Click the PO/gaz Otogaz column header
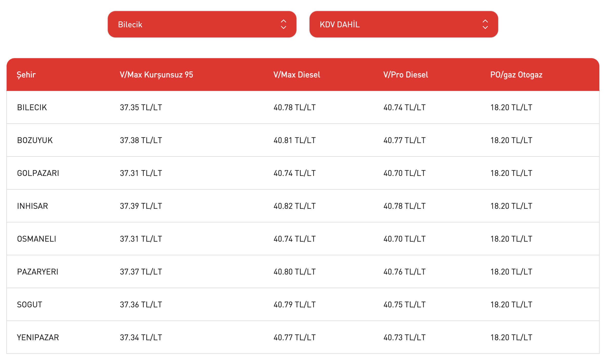This screenshot has height=364, width=609. pyautogui.click(x=516, y=75)
